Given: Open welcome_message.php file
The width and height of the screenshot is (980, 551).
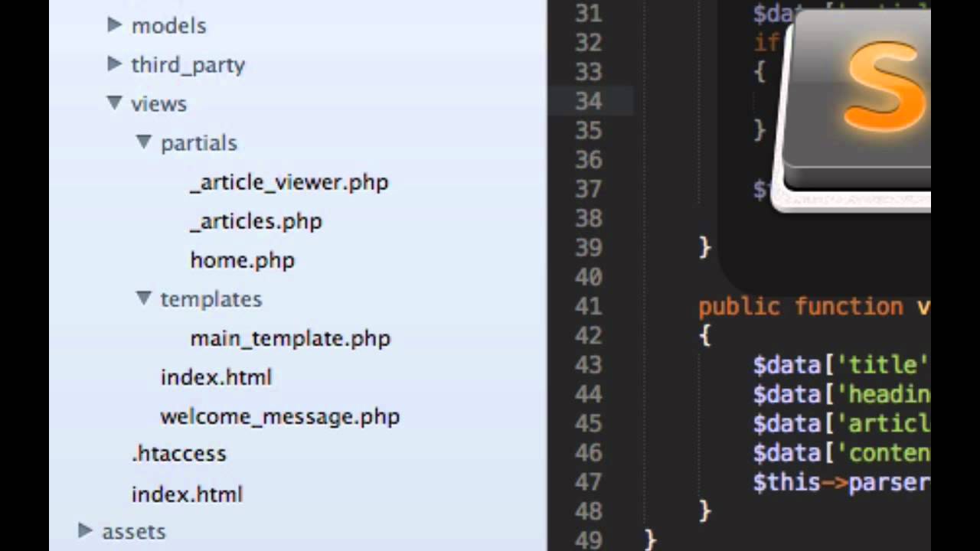Looking at the screenshot, I should [x=280, y=416].
